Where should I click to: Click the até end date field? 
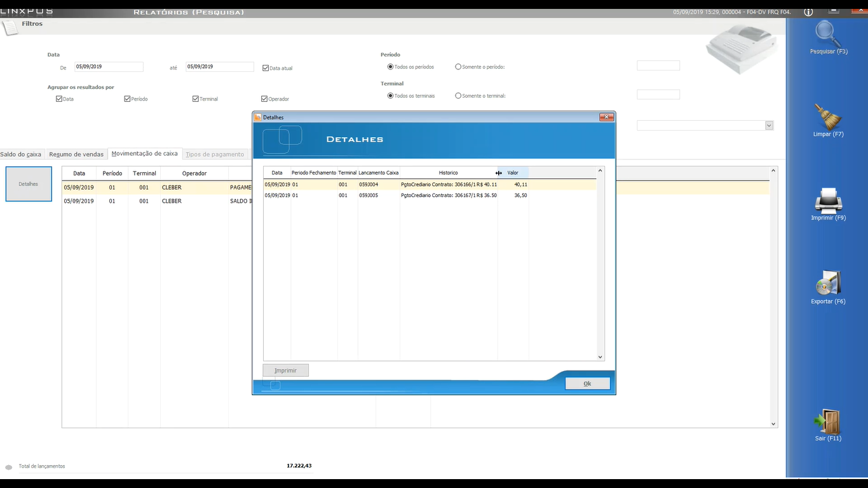[220, 67]
